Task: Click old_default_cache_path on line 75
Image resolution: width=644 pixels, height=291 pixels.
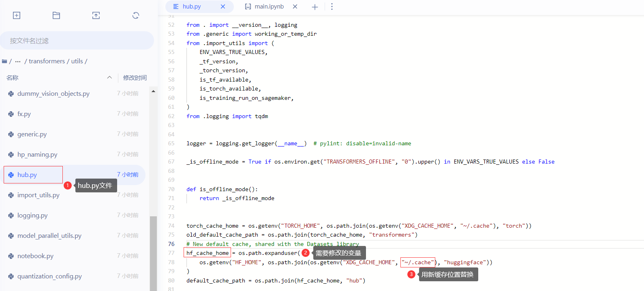Action: [x=222, y=235]
